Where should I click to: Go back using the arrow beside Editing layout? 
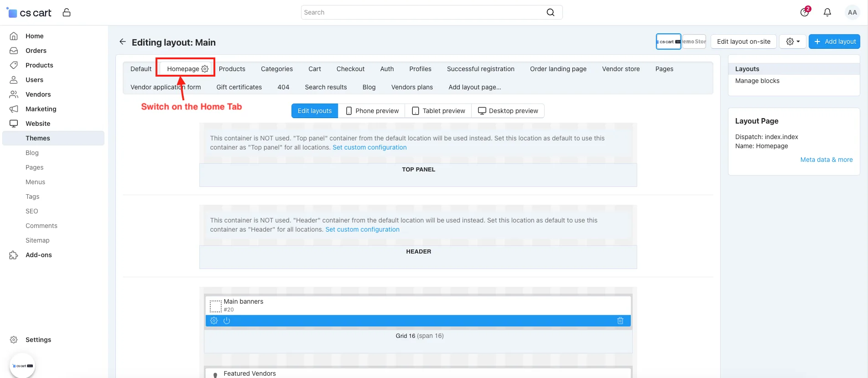(x=122, y=41)
